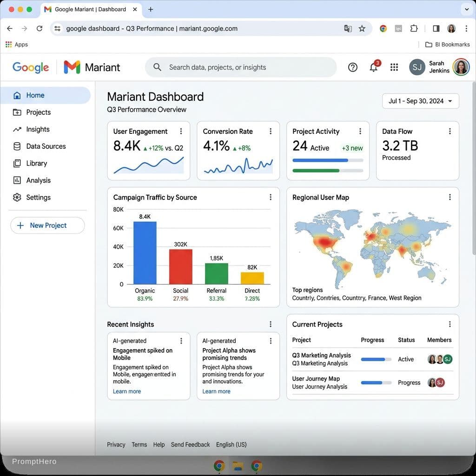The height and width of the screenshot is (476, 476).
Task: Click the yellow Direct bar
Action: (x=252, y=278)
